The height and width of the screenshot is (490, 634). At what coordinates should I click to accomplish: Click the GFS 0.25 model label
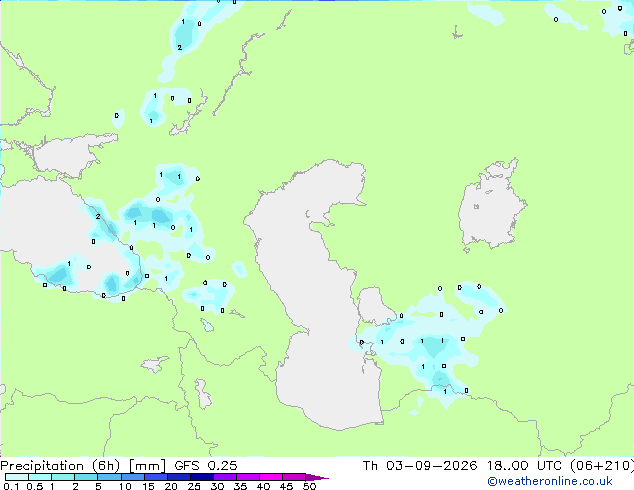pos(206,466)
